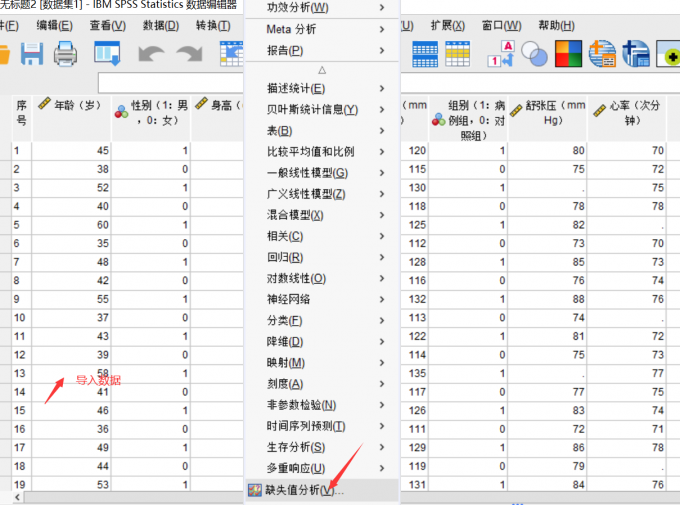Image resolution: width=680 pixels, height=505 pixels.
Task: Expand the 回归(R) submenu
Action: [x=322, y=257]
